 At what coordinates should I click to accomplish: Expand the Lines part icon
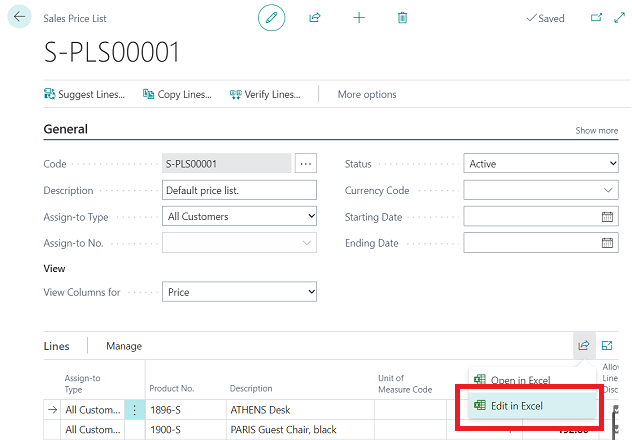coord(607,345)
